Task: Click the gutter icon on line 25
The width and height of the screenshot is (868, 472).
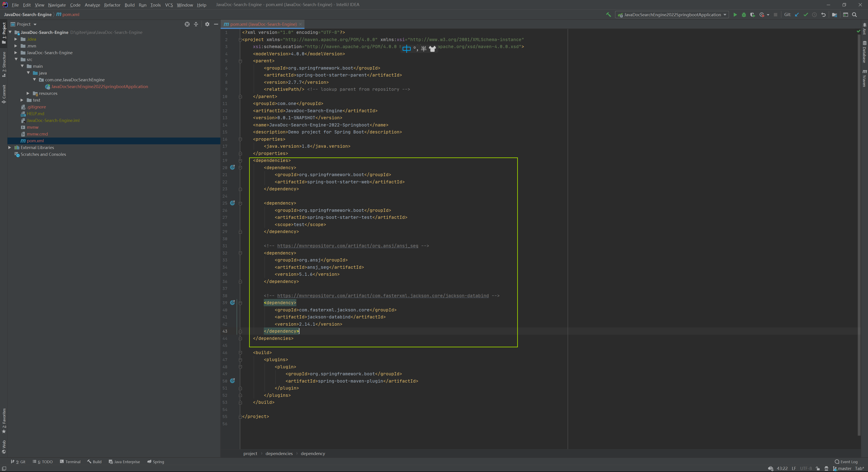Action: pyautogui.click(x=233, y=203)
